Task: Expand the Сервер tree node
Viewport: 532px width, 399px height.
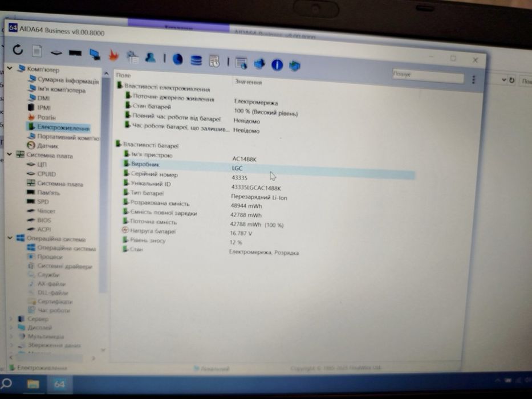Action: tap(11, 319)
